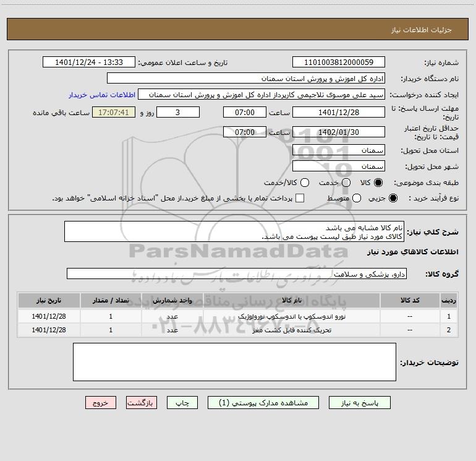476x461 pixels.
Task: Click the واحد شمارش column header
Action: pos(172,300)
